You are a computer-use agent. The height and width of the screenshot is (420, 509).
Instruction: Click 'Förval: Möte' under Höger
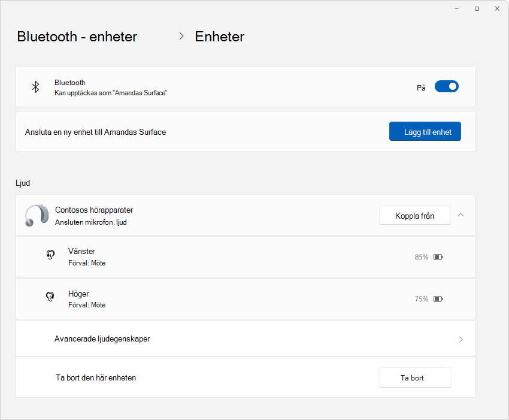tap(87, 305)
